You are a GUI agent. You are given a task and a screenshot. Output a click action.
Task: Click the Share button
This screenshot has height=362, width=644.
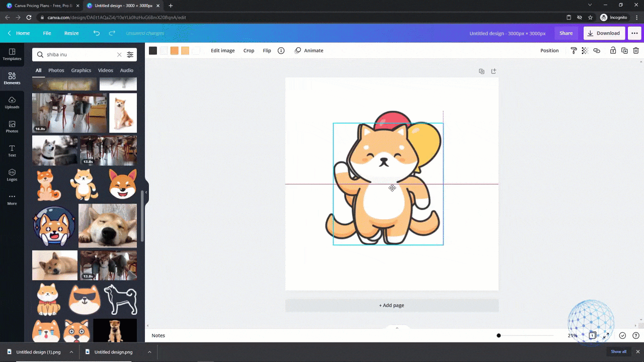566,33
